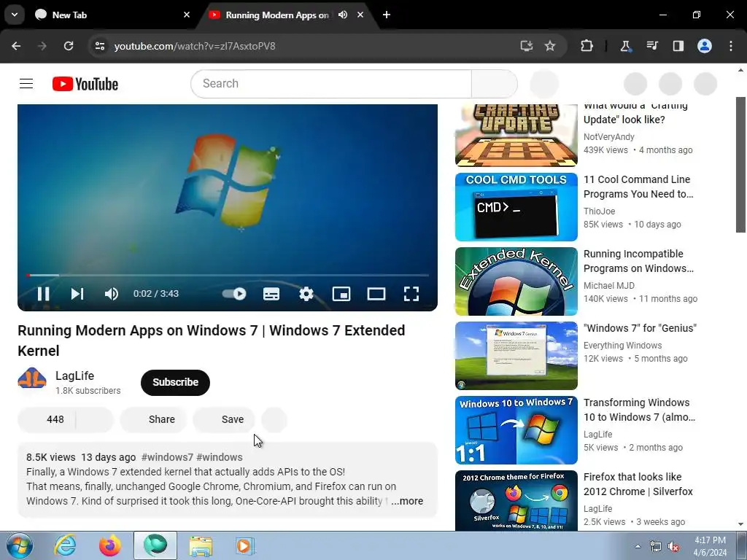
Task: Like the video showing 448
Action: (47, 419)
